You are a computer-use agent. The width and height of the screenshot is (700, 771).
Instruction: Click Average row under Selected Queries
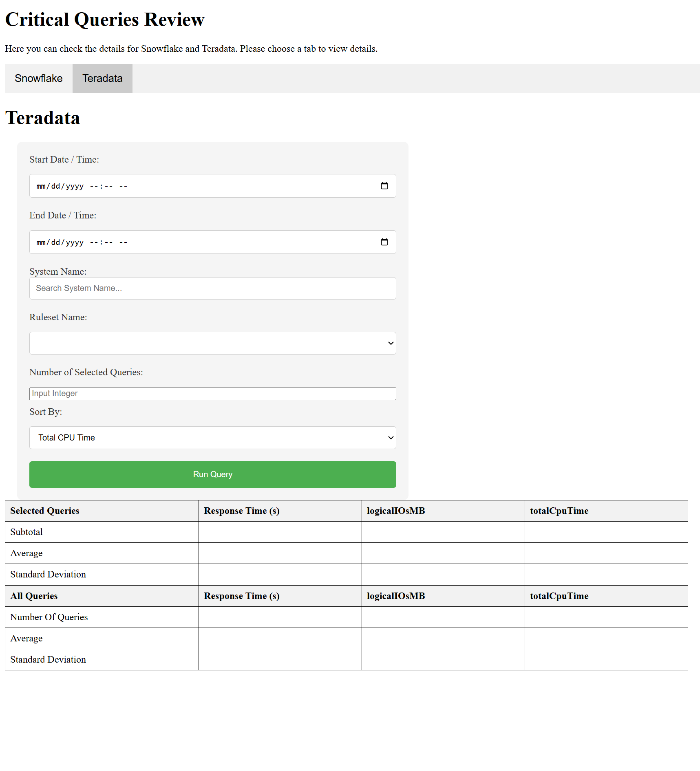(x=26, y=553)
